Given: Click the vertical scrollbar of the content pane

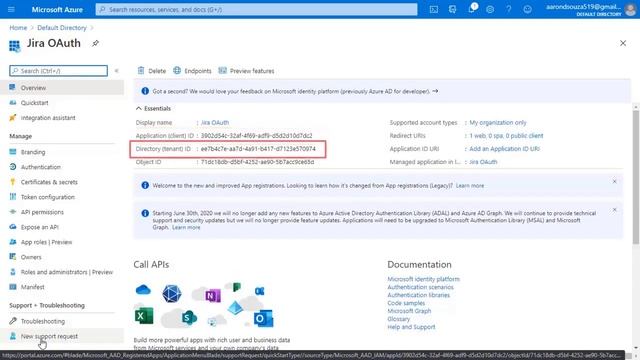Looking at the screenshot, I should [x=636, y=177].
